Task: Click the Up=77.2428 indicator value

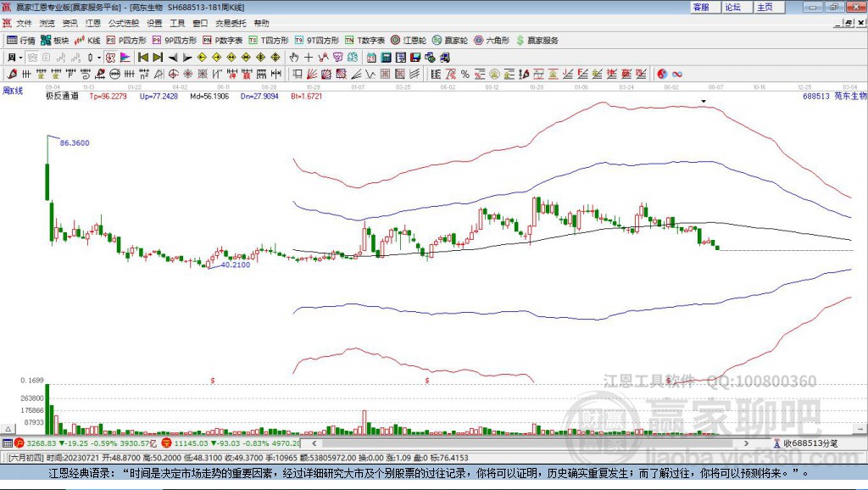Action: 159,96
